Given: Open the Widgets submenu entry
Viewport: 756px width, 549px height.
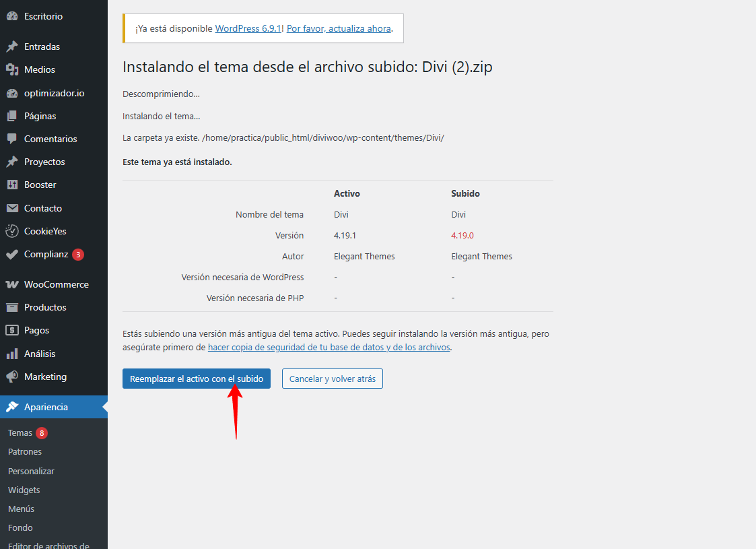Looking at the screenshot, I should click(x=24, y=490).
